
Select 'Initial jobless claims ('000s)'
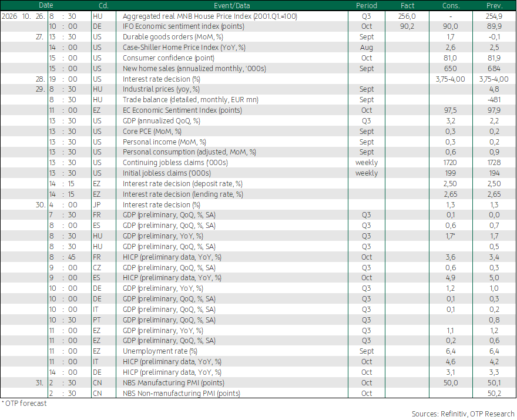coord(166,173)
